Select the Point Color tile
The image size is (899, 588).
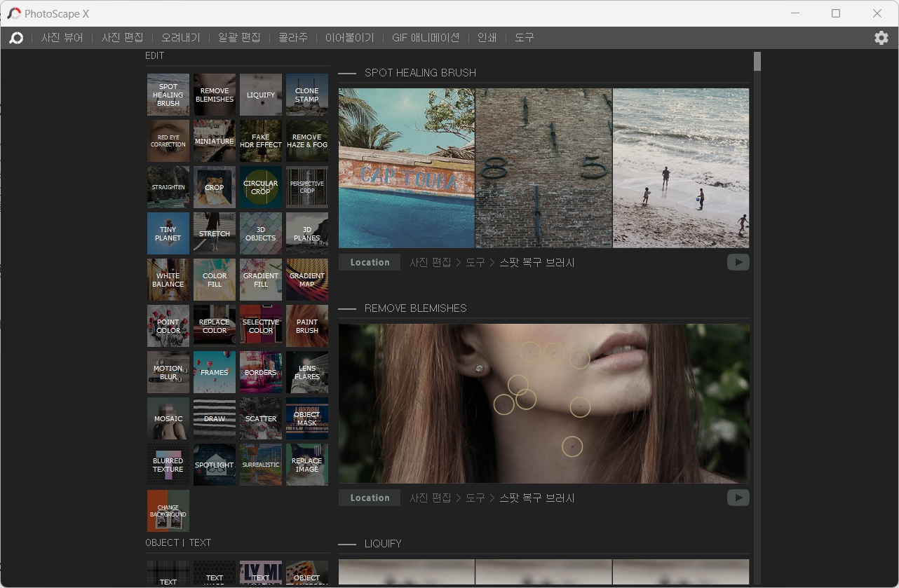click(x=168, y=326)
